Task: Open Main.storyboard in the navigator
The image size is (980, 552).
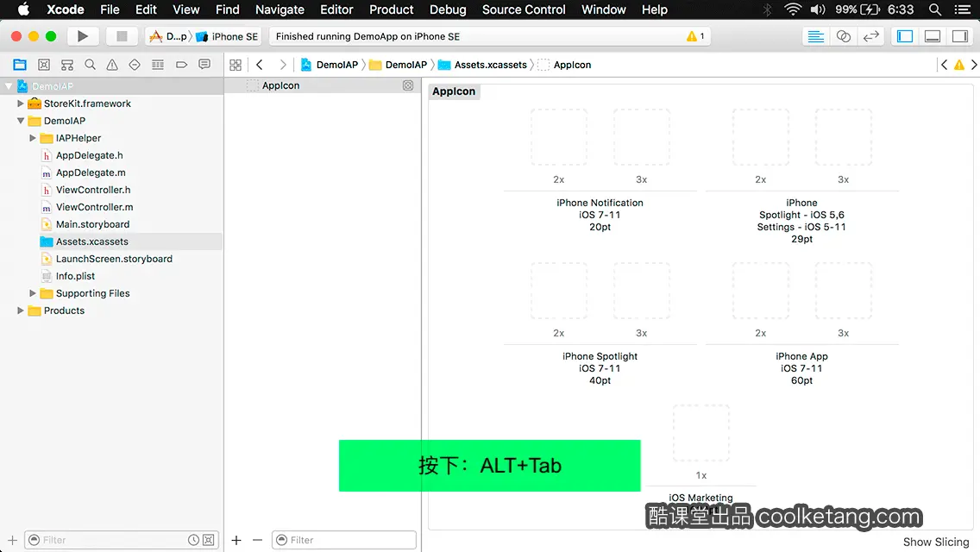Action: click(x=92, y=223)
